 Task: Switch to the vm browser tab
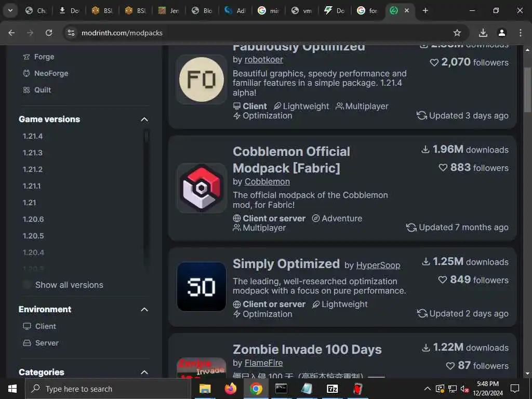pos(302,10)
